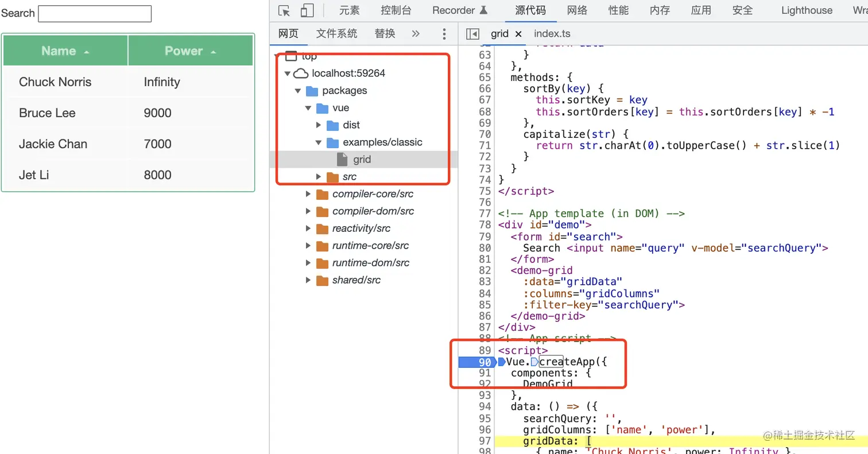The image size is (868, 454).
Task: Toggle a breakpoint on line 95
Action: point(485,418)
